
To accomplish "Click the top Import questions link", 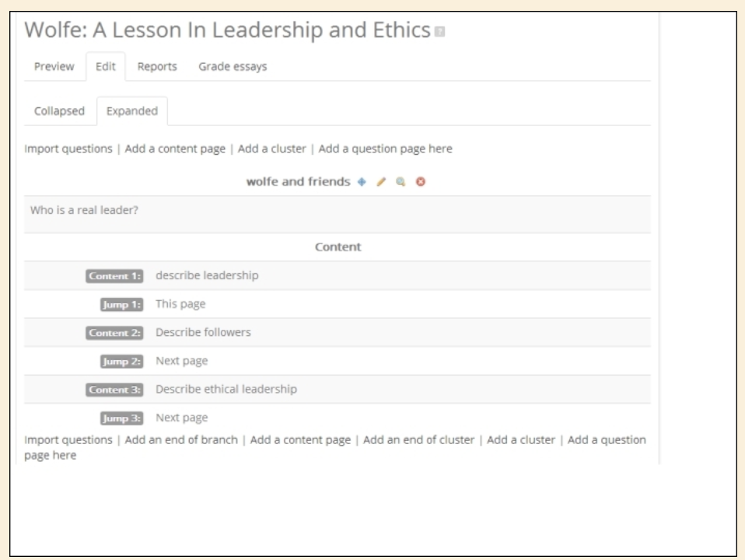I will point(68,148).
